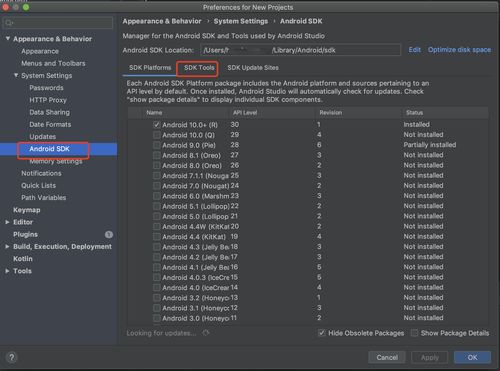Select the Android 3.0 (Honeycomb) row name
Screen dimensions: 500x371
click(195, 318)
